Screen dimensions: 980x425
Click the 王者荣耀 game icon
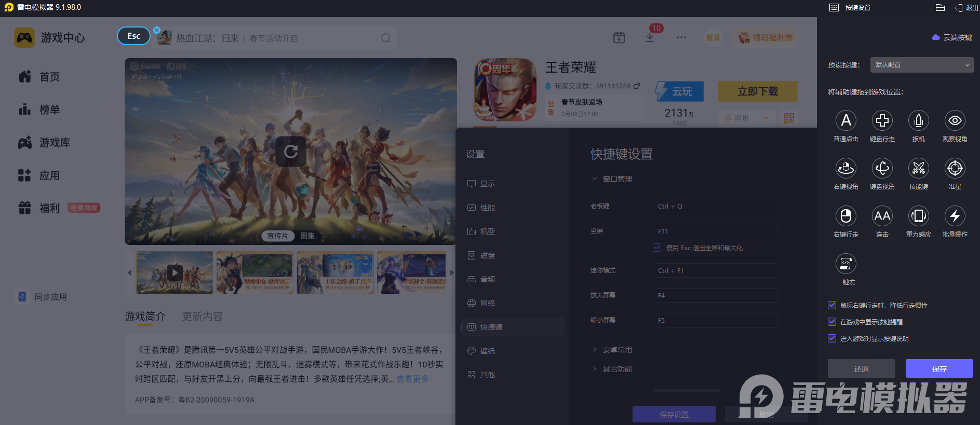(505, 89)
